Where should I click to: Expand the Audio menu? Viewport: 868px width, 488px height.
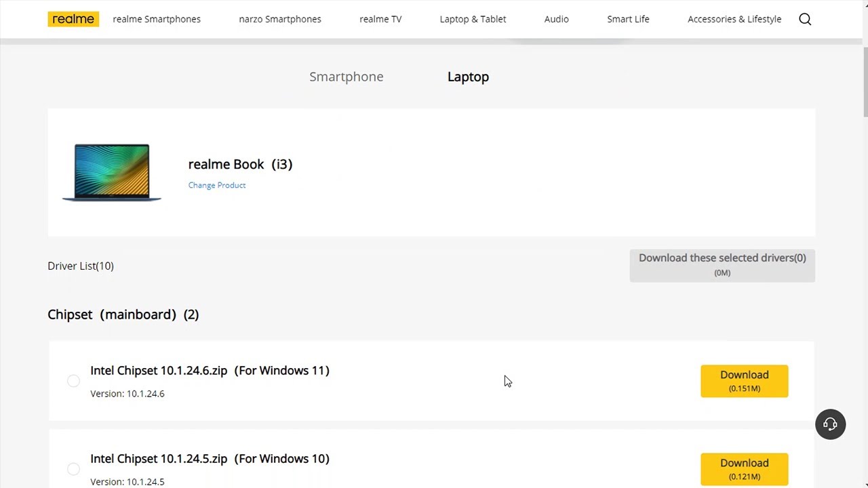point(556,19)
